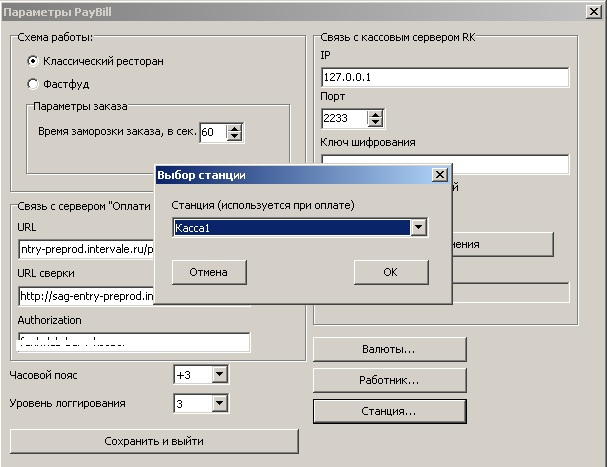Expand the Часовой пояс dropdown
The height and width of the screenshot is (467, 607).
point(220,375)
